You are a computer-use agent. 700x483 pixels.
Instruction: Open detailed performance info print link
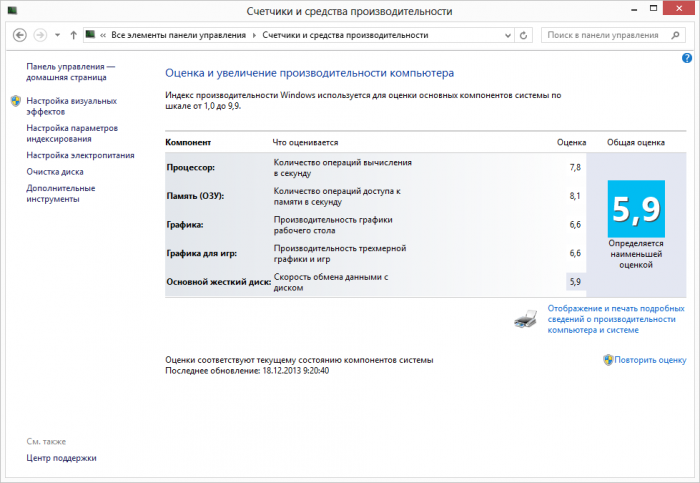coord(616,319)
